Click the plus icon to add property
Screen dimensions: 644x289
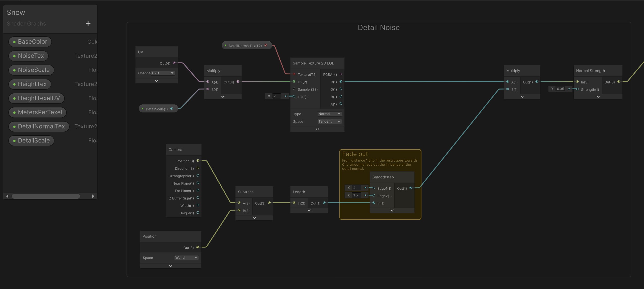click(x=88, y=23)
